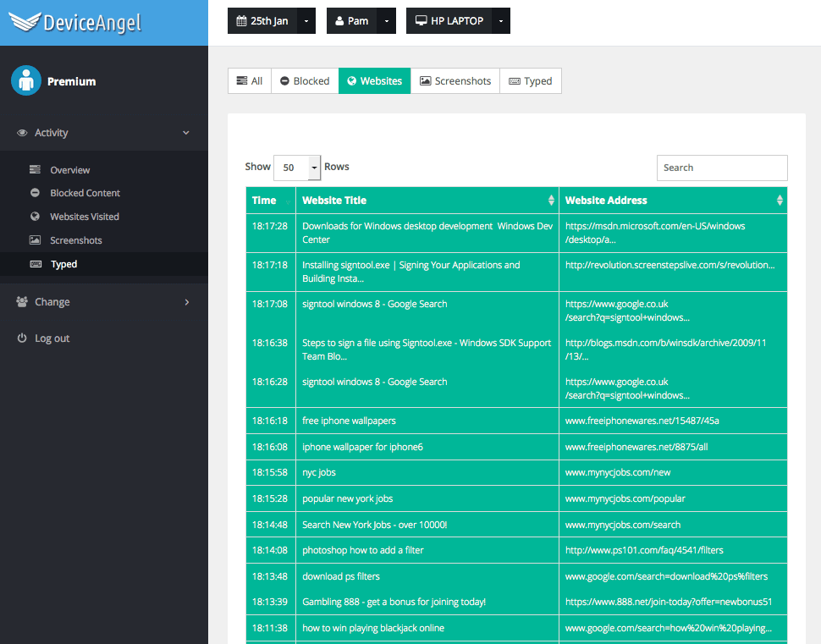Click the HP LAPTOP device button
The height and width of the screenshot is (644, 821).
(x=449, y=21)
